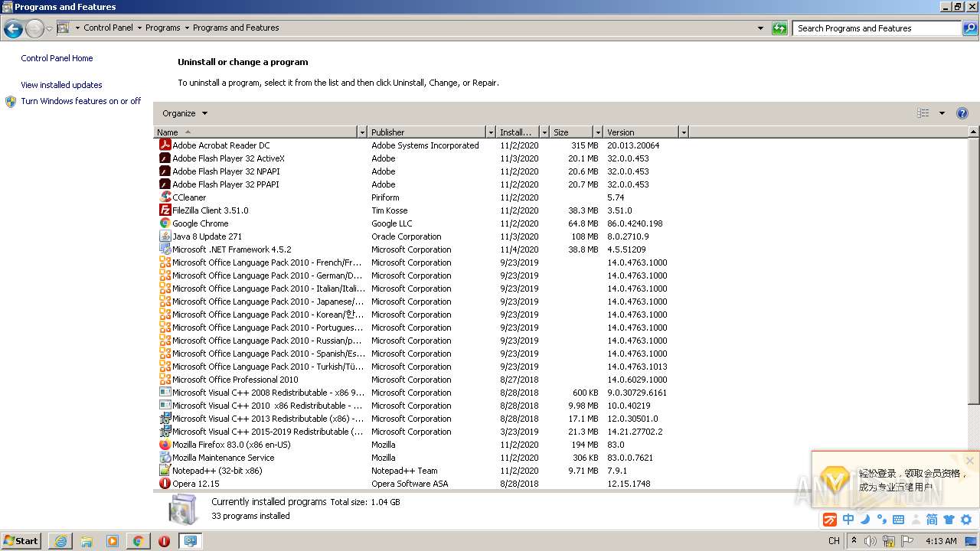This screenshot has width=980, height=551.
Task: Open Windows Media Player taskbar icon
Action: tap(113, 541)
